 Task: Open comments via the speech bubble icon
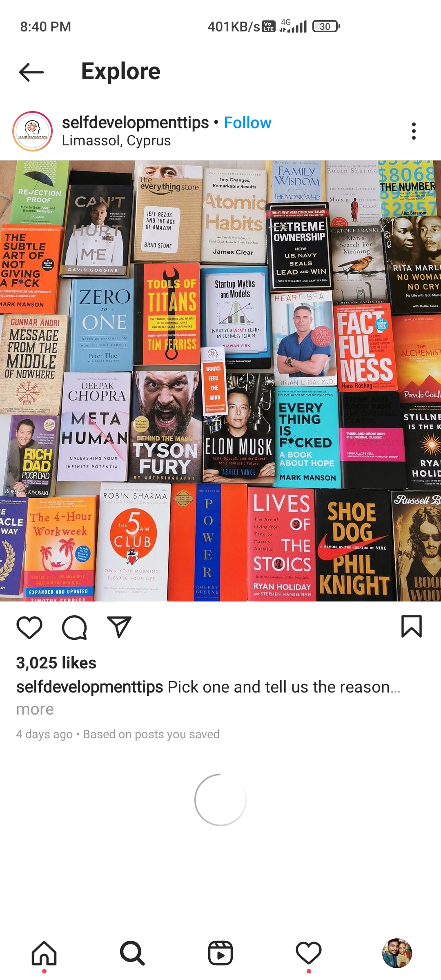point(74,627)
